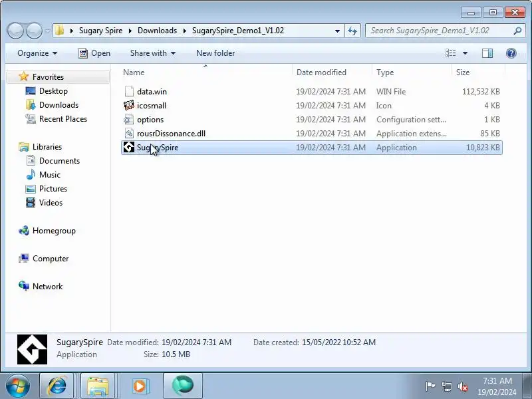Expand the recent pages arrow by navigation buttons
This screenshot has width=532, height=399.
pos(47,31)
